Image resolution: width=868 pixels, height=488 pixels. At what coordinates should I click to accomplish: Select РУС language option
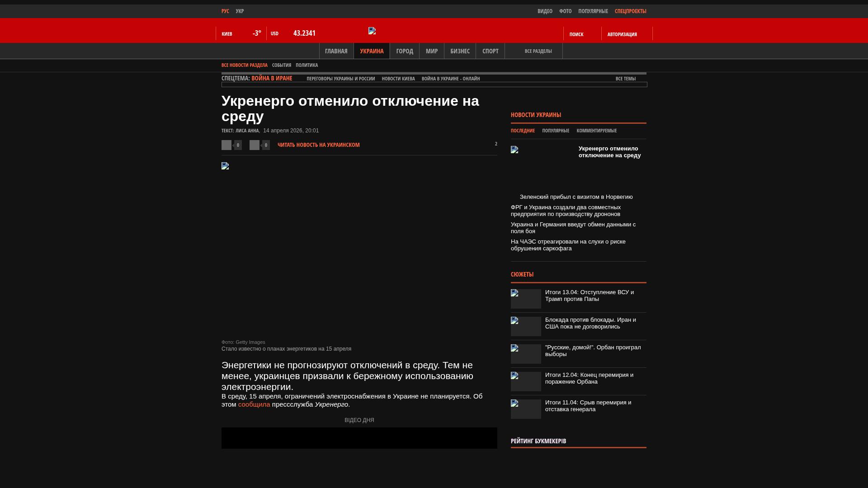[225, 11]
